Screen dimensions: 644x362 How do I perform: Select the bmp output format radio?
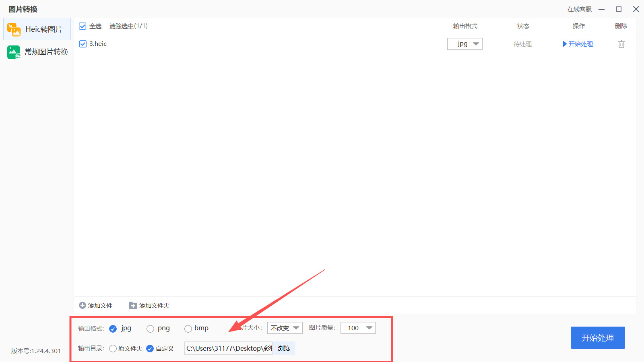click(188, 329)
